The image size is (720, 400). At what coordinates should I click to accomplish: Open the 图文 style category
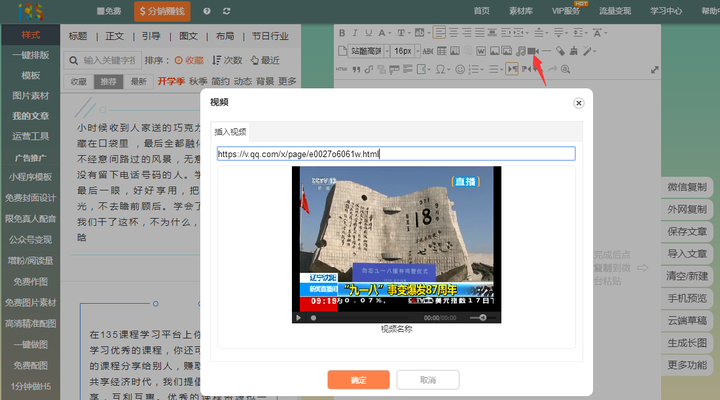188,36
